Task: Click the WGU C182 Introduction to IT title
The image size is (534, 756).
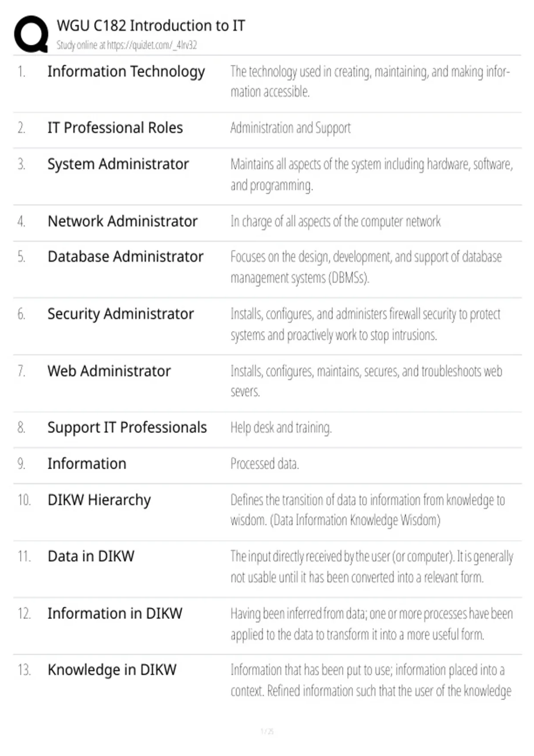Action: click(151, 25)
